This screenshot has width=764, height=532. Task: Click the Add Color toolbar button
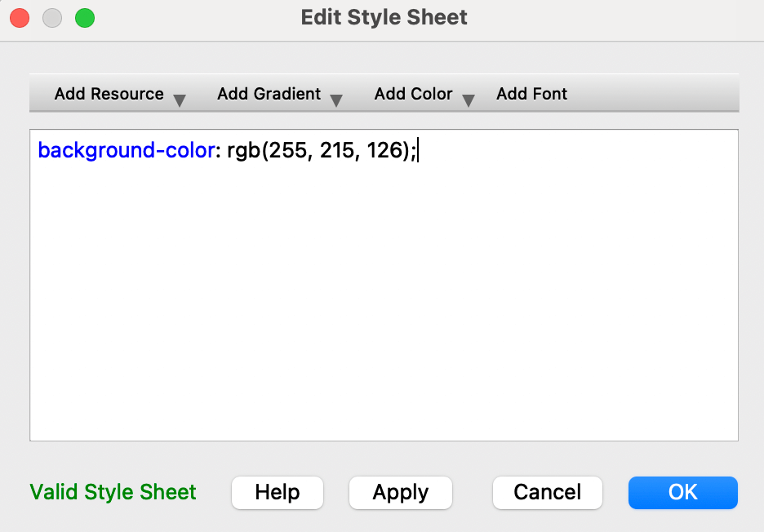click(x=413, y=94)
